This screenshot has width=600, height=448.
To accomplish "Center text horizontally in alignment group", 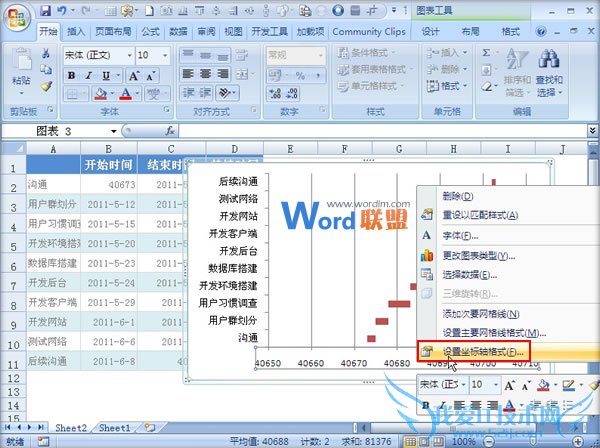I will 205,73.
